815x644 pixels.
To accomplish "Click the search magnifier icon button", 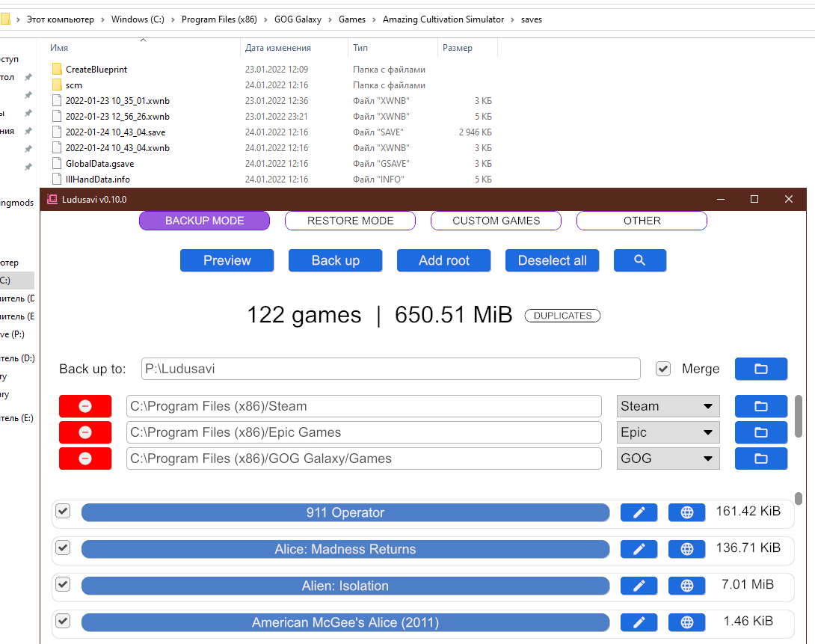I will click(x=639, y=260).
